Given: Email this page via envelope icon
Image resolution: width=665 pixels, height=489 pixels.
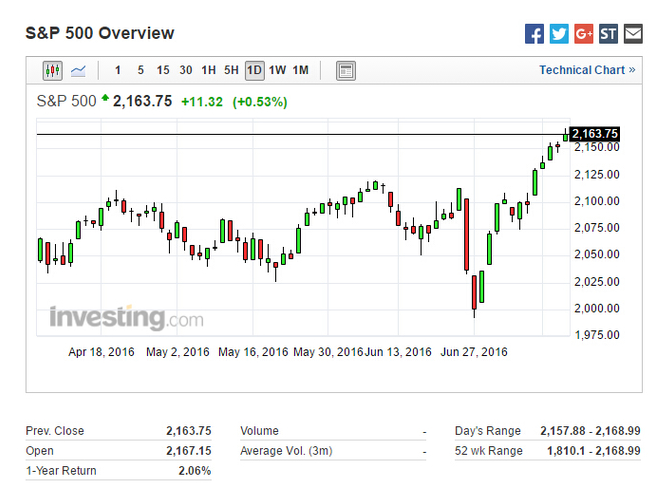Looking at the screenshot, I should click(633, 34).
